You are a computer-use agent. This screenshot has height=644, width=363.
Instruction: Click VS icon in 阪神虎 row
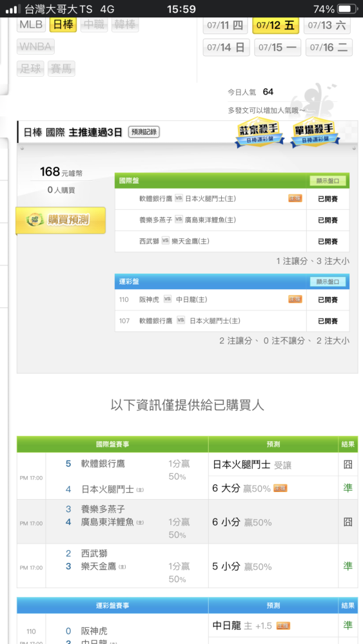(x=168, y=299)
